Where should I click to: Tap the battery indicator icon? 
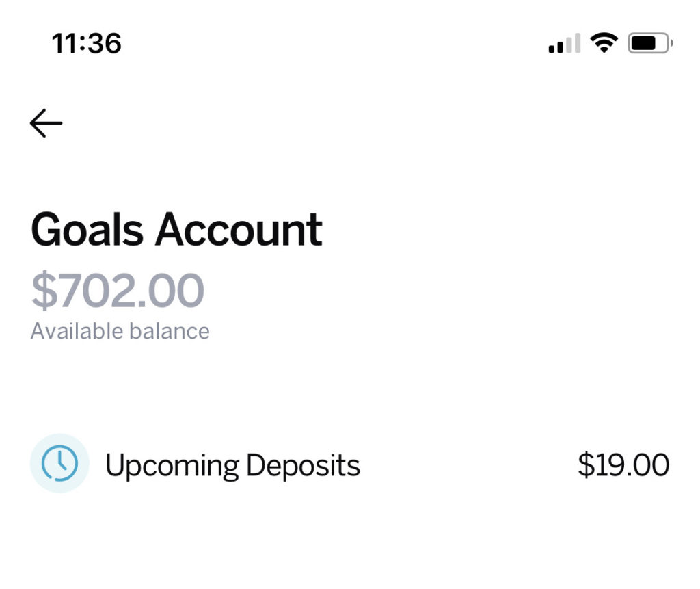pos(649,42)
